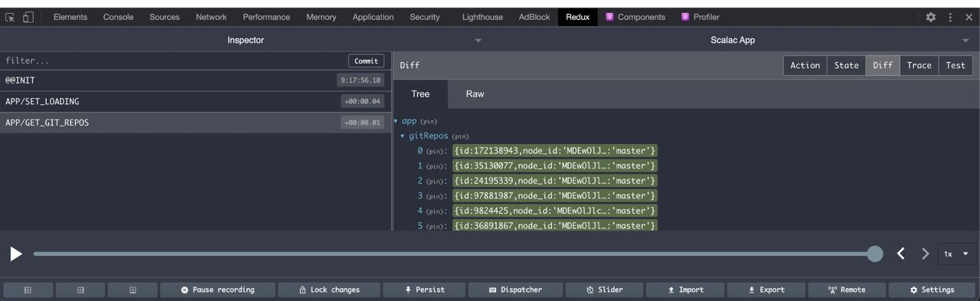Switch to State view

(846, 65)
